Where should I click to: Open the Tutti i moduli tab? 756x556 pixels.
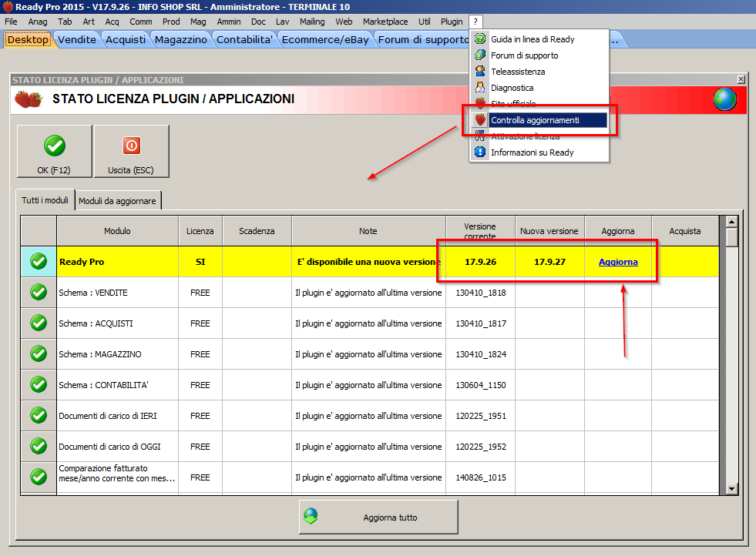coord(45,200)
